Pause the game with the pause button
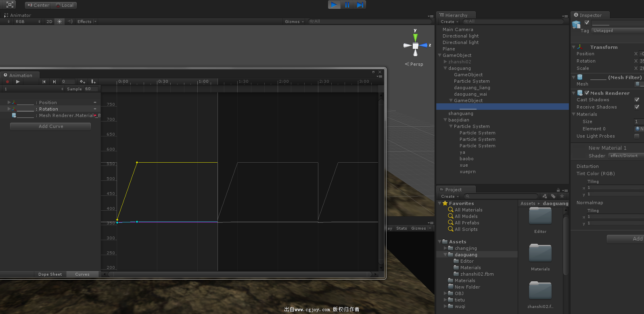This screenshot has width=644, height=314. coord(347,4)
